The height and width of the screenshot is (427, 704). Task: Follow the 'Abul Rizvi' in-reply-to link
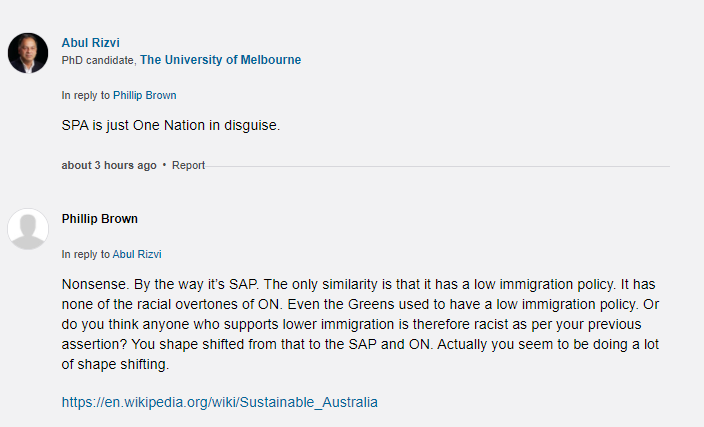click(136, 254)
